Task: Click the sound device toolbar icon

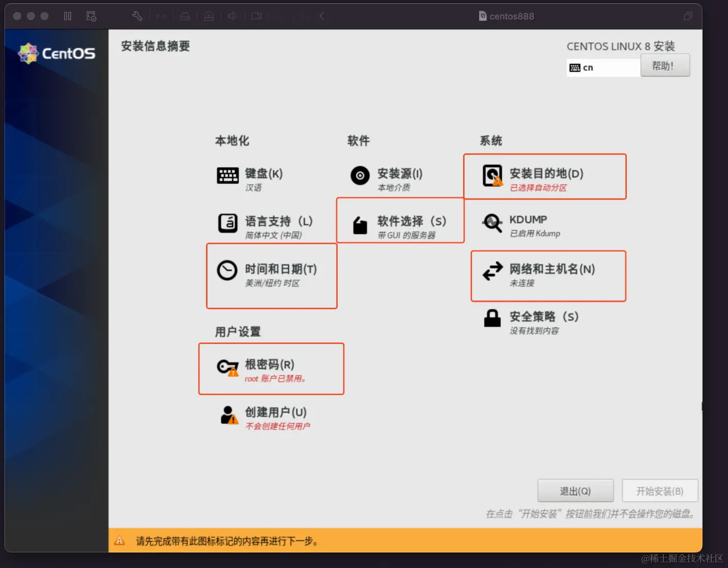Action: 232,16
